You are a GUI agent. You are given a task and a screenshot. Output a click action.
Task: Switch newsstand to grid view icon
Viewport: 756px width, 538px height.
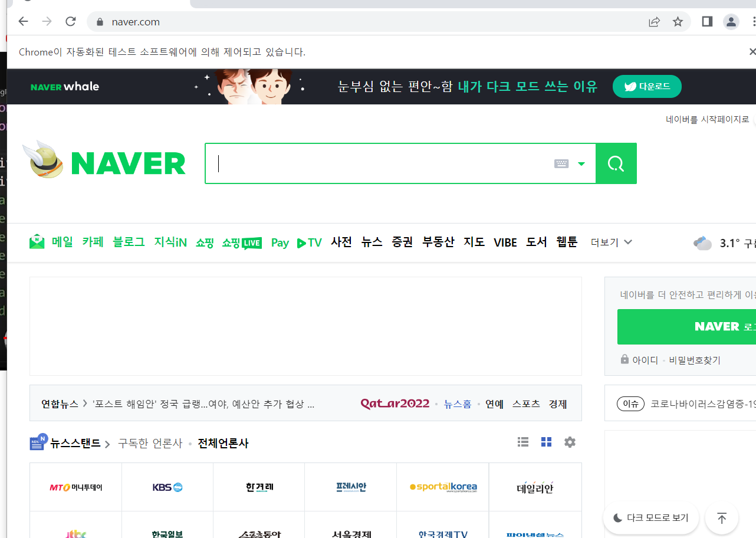click(546, 442)
